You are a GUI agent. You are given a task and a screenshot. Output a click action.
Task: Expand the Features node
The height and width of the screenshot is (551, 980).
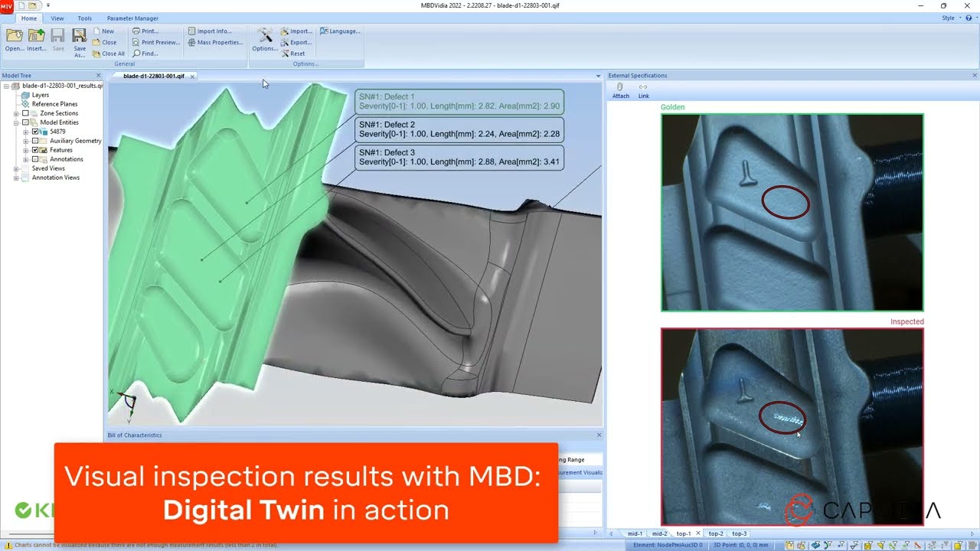pos(25,150)
